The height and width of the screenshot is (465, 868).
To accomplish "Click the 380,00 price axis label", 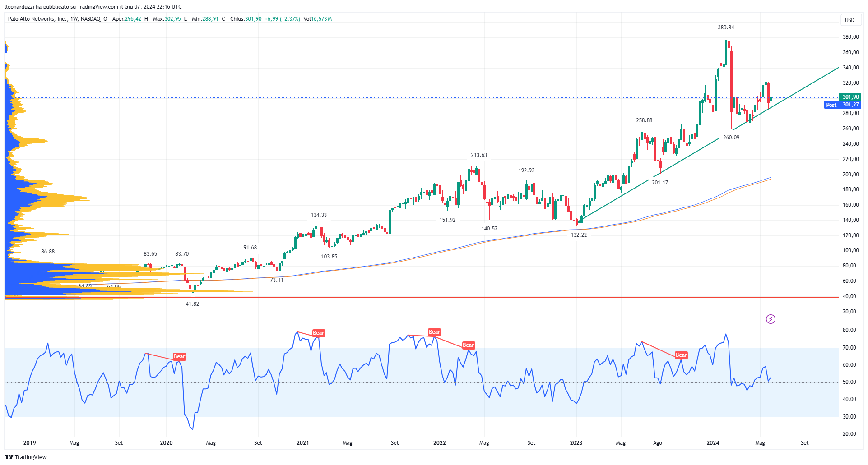I will [x=850, y=37].
